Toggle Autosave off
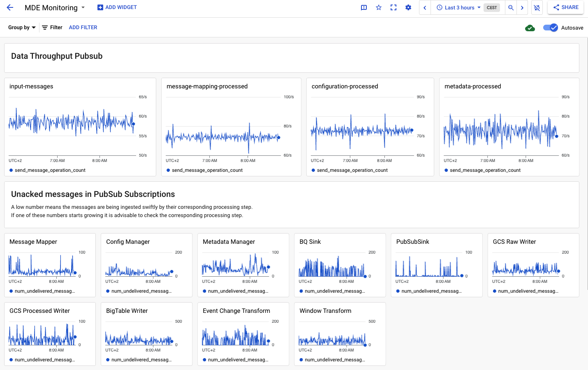The height and width of the screenshot is (370, 588). [x=550, y=28]
